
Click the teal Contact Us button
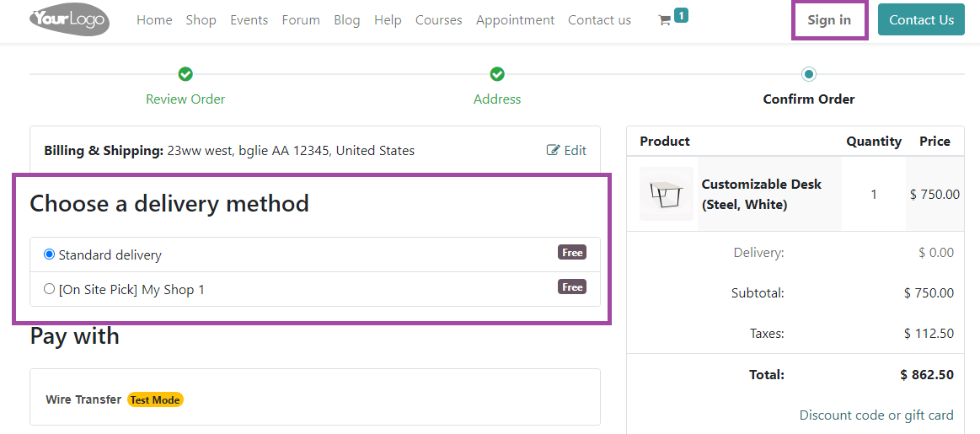click(x=921, y=20)
